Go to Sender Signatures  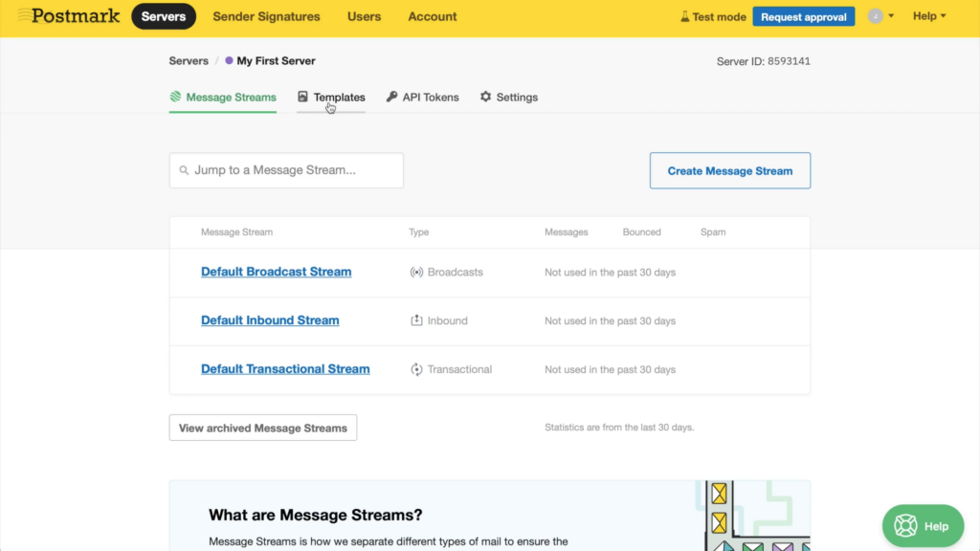[x=266, y=16]
